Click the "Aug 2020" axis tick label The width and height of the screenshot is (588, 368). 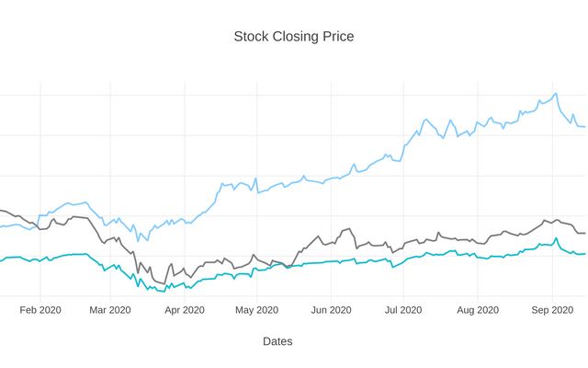(477, 310)
